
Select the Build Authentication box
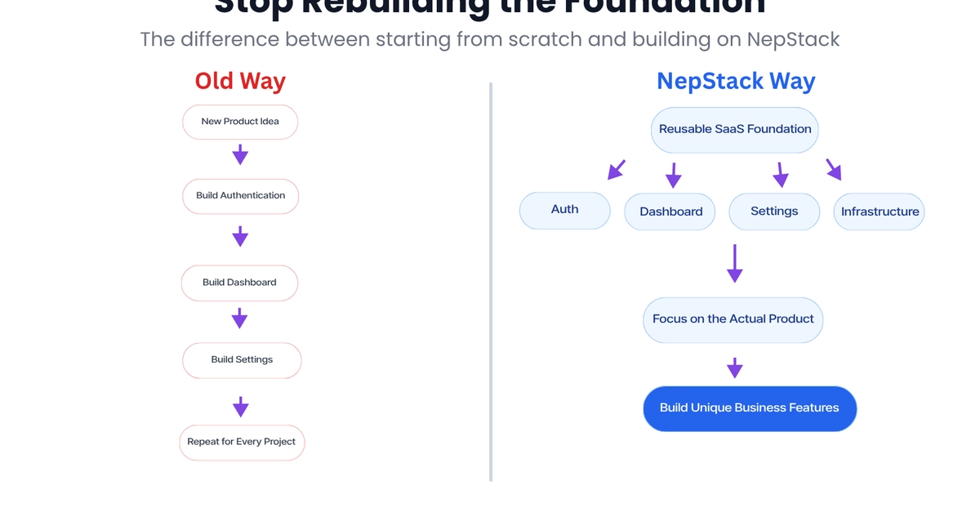[241, 196]
